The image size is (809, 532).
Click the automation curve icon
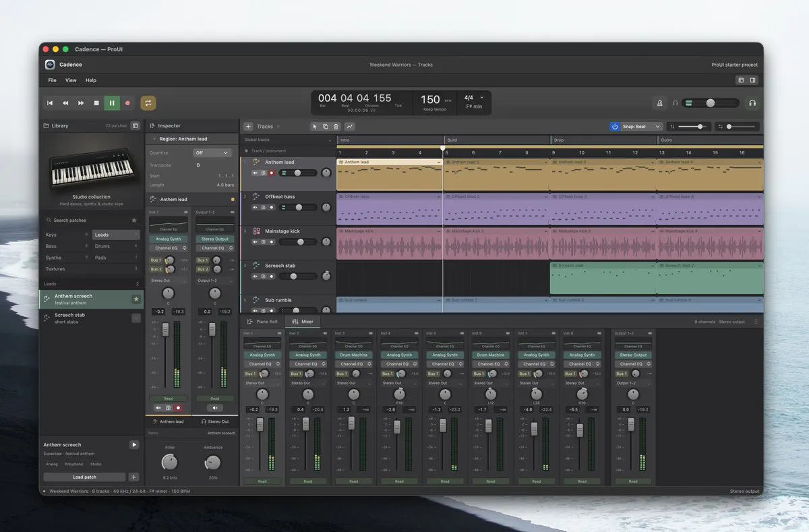point(350,126)
